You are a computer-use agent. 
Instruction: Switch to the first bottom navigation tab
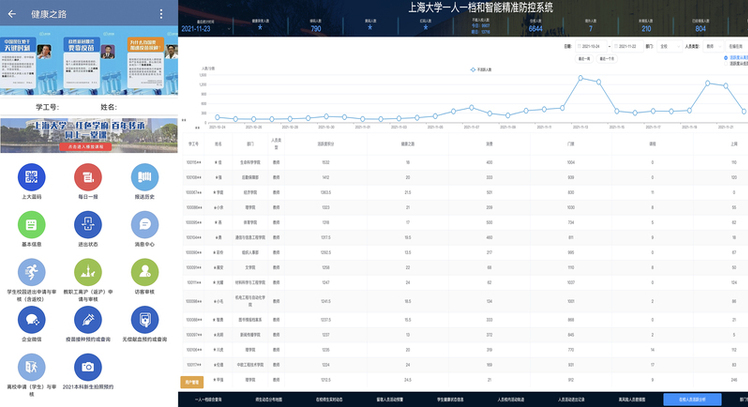(x=206, y=399)
